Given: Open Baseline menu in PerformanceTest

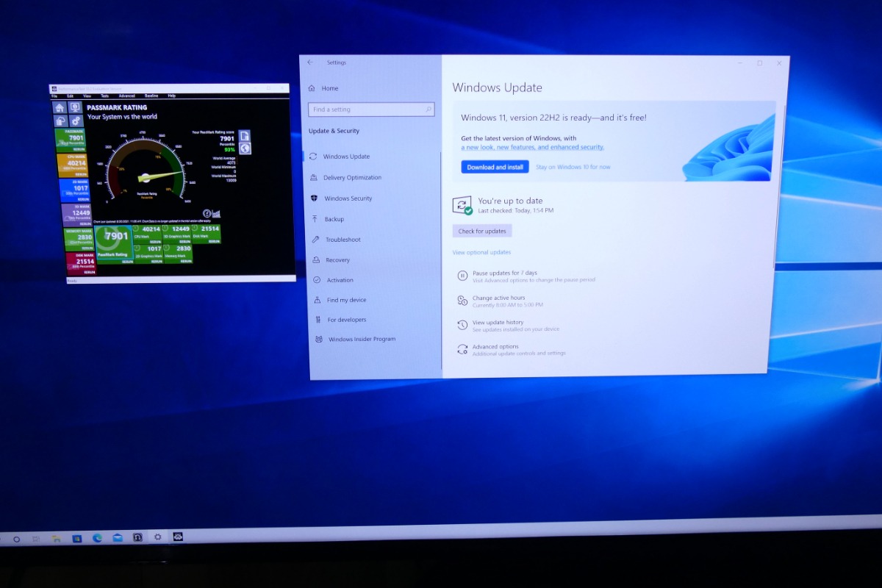Looking at the screenshot, I should 151,96.
